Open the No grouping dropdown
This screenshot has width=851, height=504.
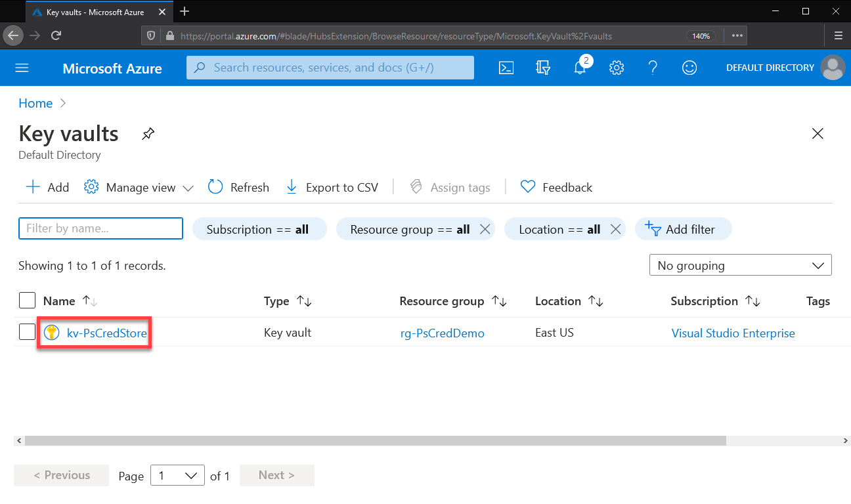pos(740,265)
